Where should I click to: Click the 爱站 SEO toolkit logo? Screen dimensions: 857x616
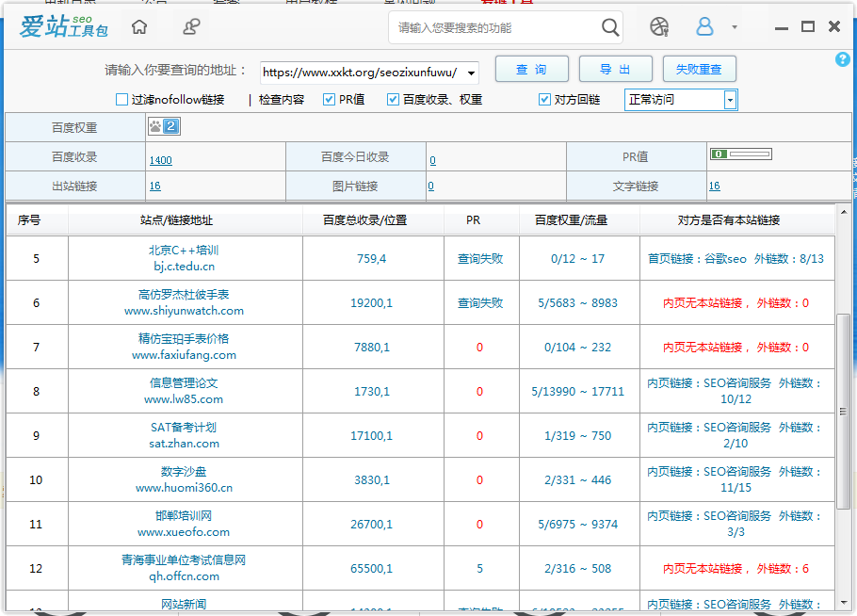tap(64, 26)
